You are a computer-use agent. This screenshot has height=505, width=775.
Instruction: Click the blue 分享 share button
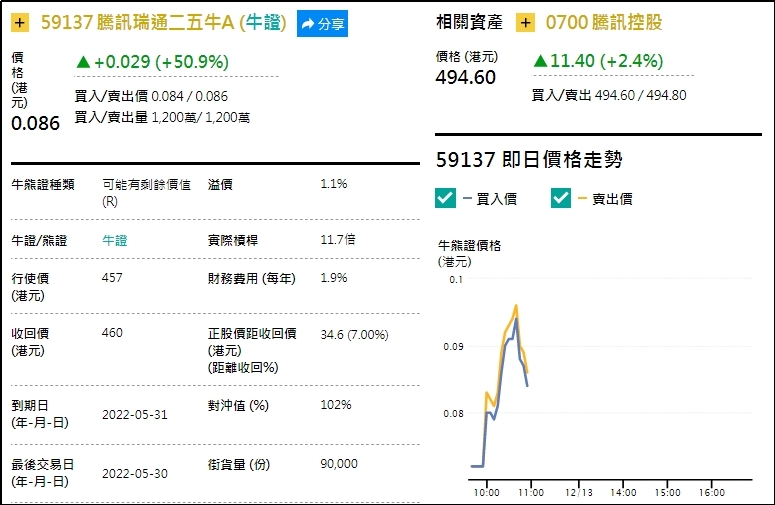[x=322, y=23]
